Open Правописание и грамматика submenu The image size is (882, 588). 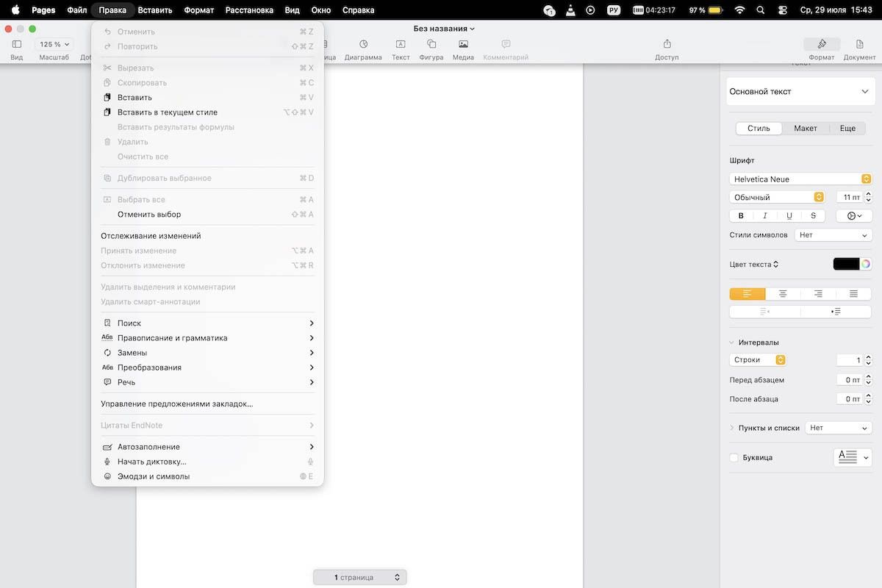(208, 338)
